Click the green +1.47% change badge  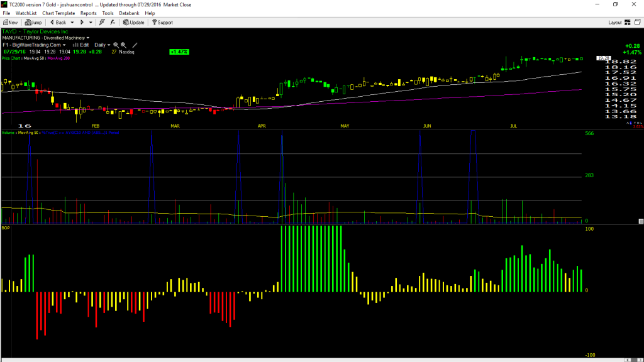click(179, 52)
